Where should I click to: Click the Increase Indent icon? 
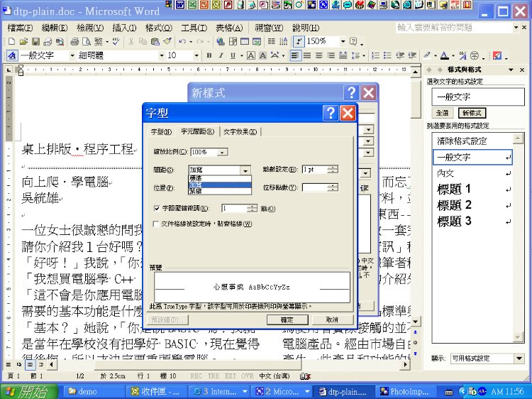(x=412, y=55)
